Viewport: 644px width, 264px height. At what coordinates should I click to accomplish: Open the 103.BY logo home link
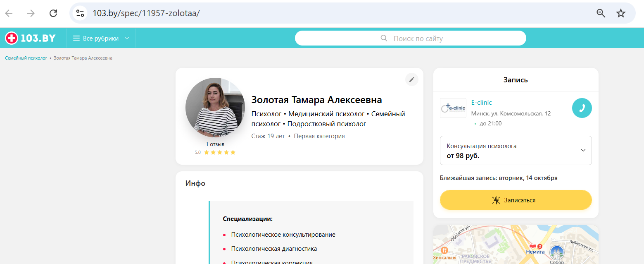(30, 38)
